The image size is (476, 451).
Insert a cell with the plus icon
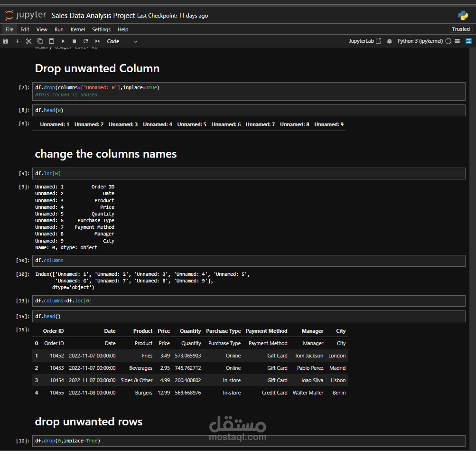click(17, 41)
